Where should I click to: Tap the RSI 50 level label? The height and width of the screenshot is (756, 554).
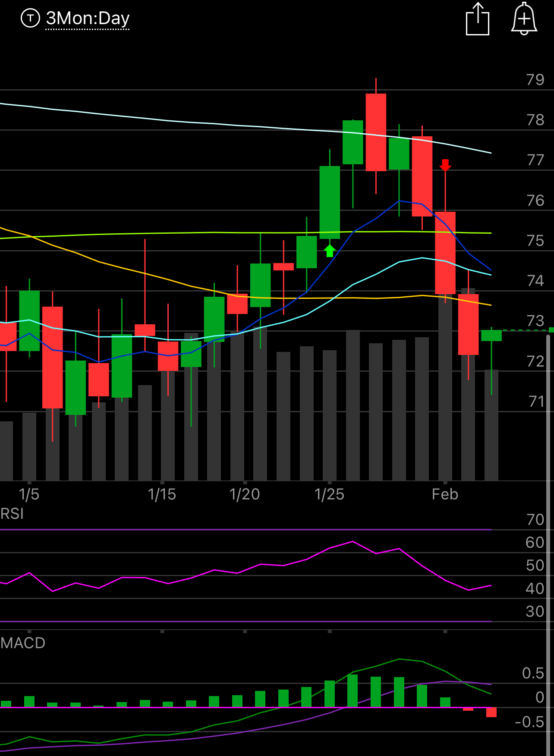[x=535, y=565]
